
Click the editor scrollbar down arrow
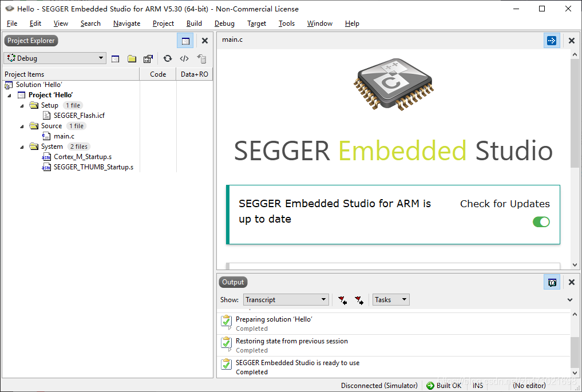click(x=575, y=265)
